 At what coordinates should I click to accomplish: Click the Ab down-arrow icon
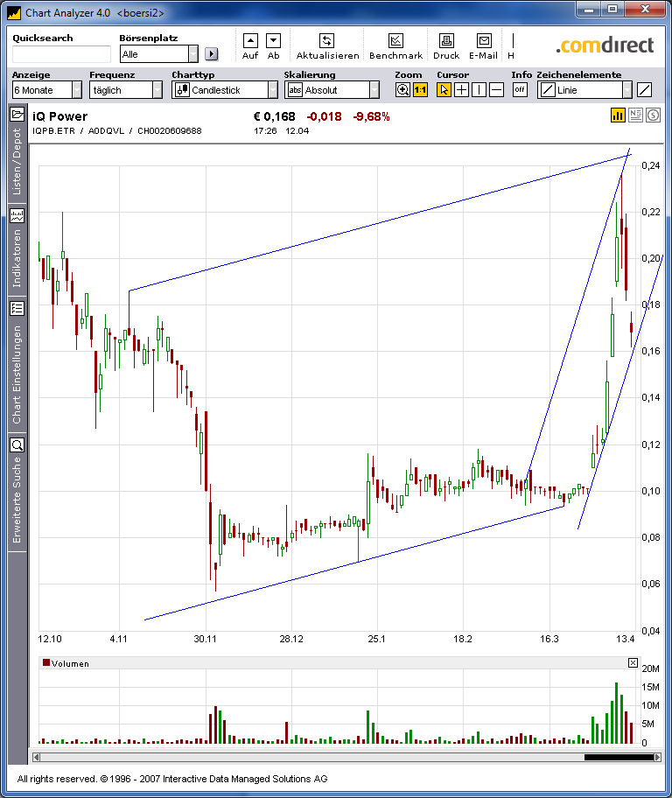[x=273, y=41]
